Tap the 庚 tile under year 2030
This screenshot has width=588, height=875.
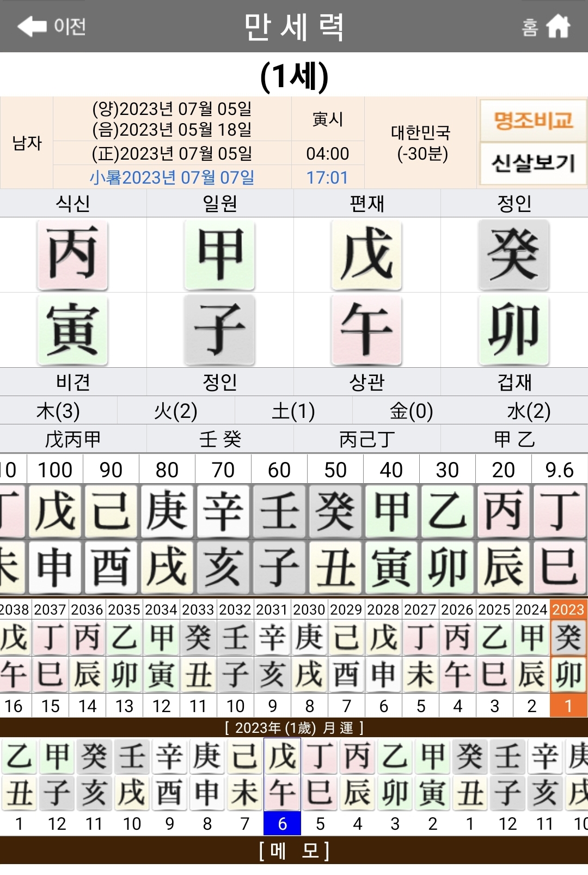tap(309, 637)
